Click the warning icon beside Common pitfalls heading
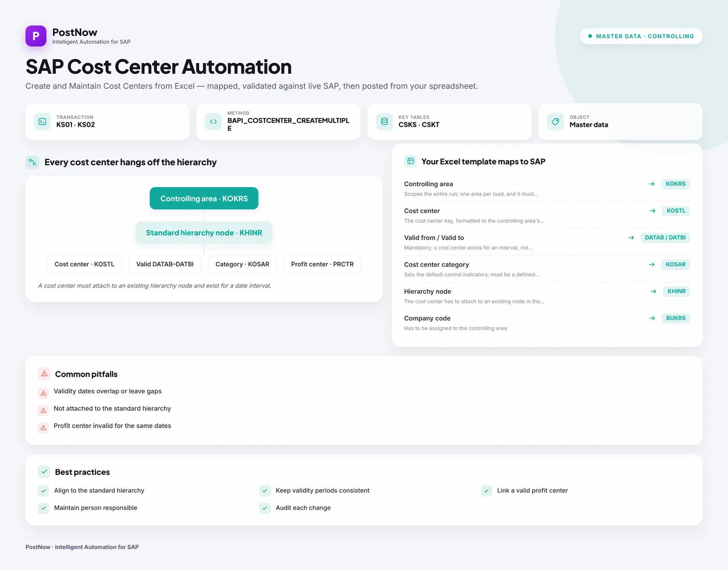This screenshot has height=570, width=728. point(44,374)
